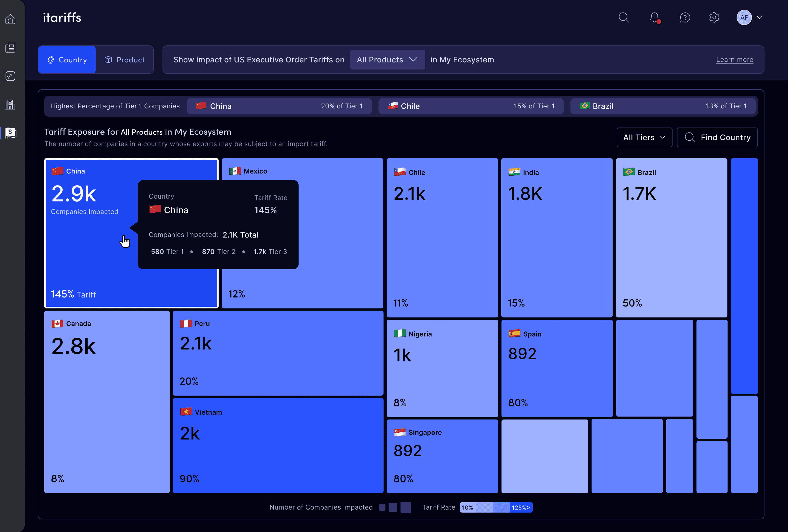
Task: Open settings gear icon
Action: point(714,18)
